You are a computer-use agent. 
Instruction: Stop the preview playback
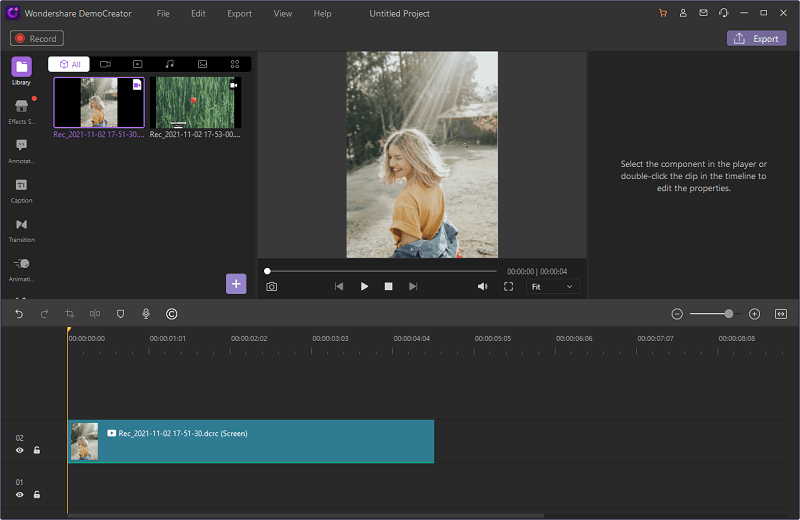click(x=388, y=286)
